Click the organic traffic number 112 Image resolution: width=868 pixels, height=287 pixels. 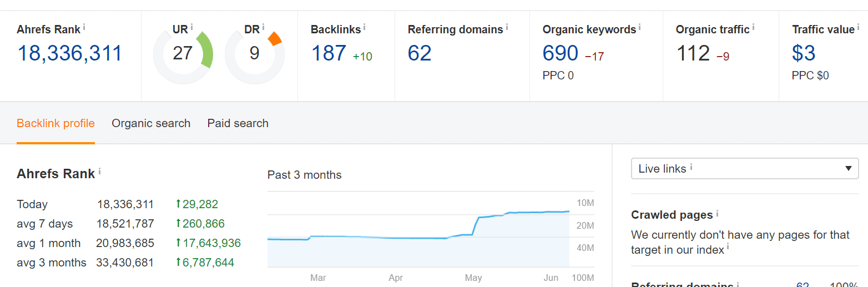click(x=693, y=53)
